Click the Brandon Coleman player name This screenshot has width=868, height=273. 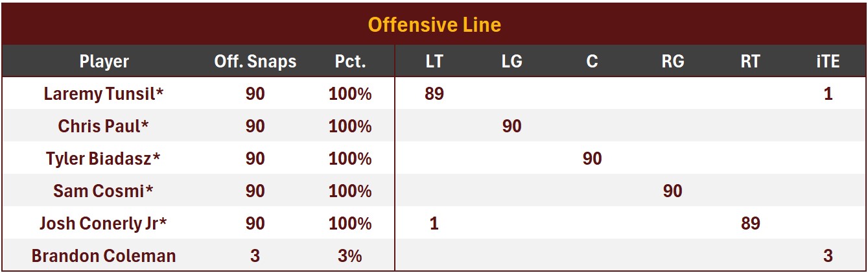coord(104,256)
